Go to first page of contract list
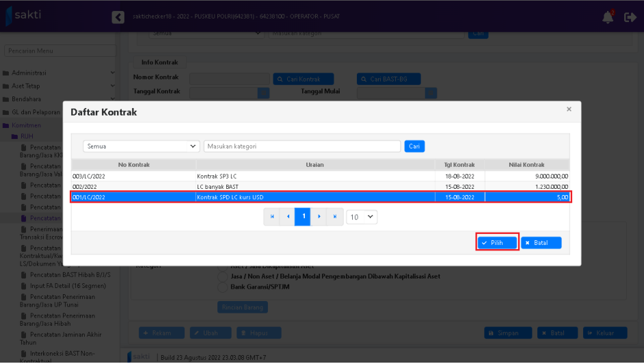This screenshot has width=644, height=364. click(x=272, y=217)
